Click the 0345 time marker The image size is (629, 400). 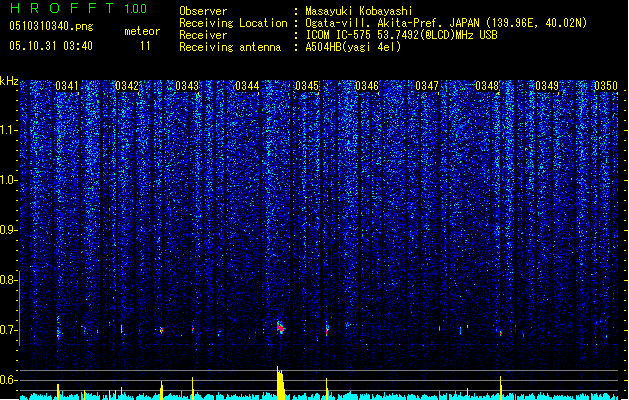tap(307, 86)
